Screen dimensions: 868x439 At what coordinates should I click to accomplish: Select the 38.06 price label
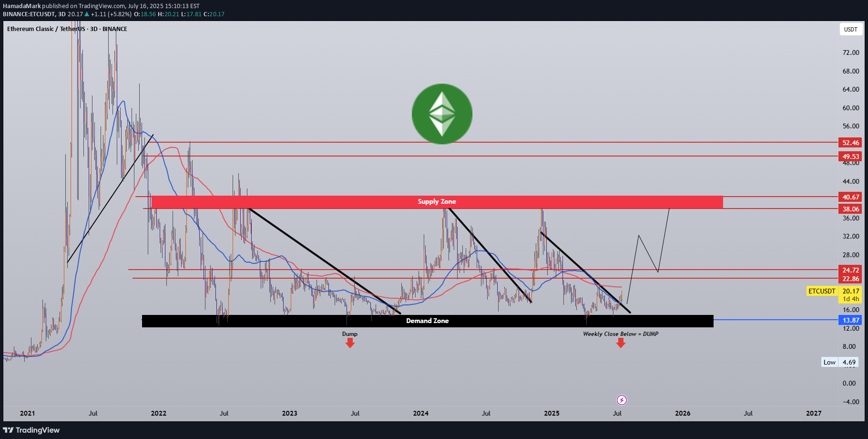tap(850, 209)
